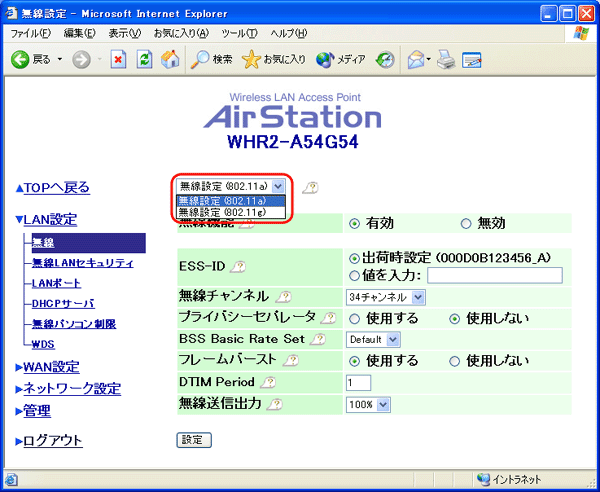Click the DTIM Period input field
Image resolution: width=600 pixels, height=492 pixels.
click(x=359, y=383)
